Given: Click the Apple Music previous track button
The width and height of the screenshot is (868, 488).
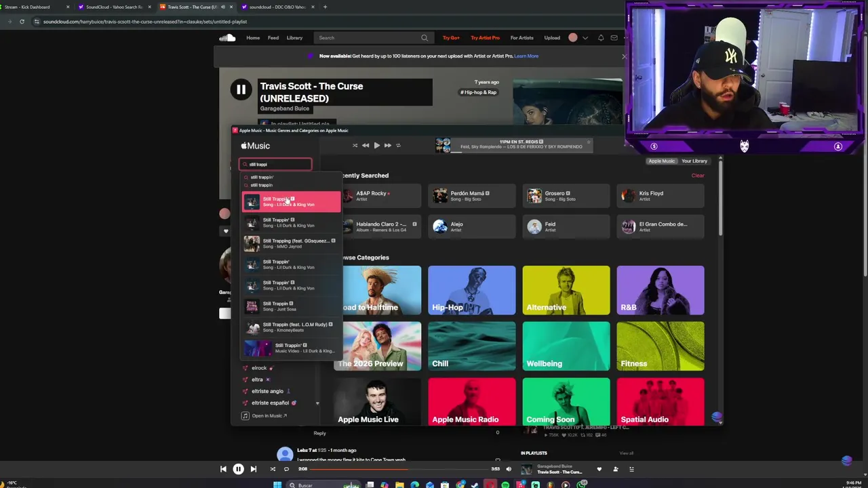Looking at the screenshot, I should (366, 145).
